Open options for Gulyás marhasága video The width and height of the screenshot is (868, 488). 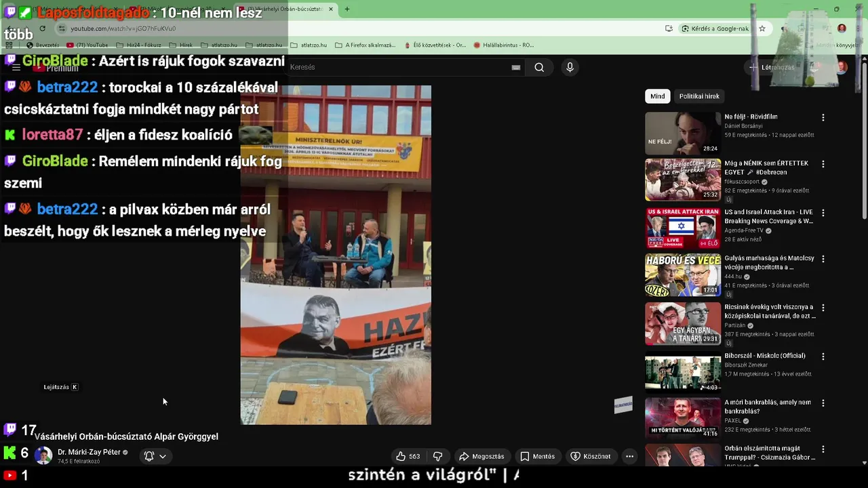pyautogui.click(x=823, y=259)
